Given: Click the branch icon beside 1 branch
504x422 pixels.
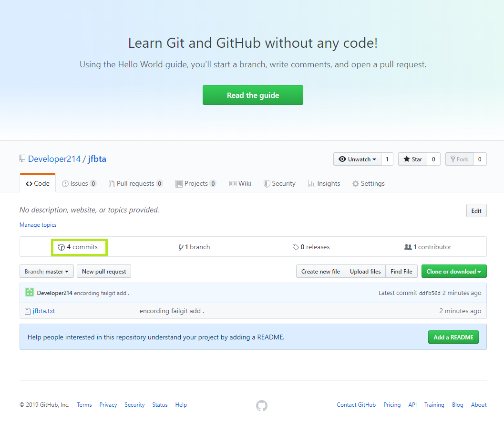Looking at the screenshot, I should (x=181, y=247).
